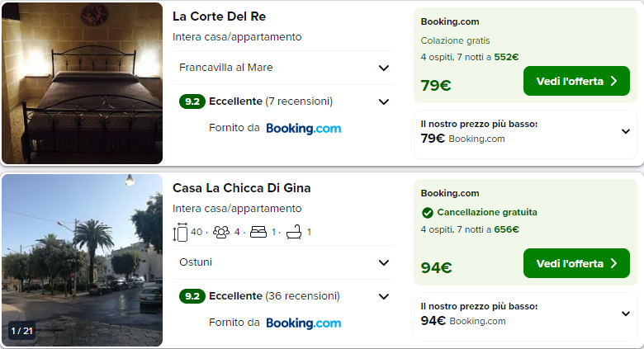
Task: Expand the Ostuni location row
Action: point(383,262)
